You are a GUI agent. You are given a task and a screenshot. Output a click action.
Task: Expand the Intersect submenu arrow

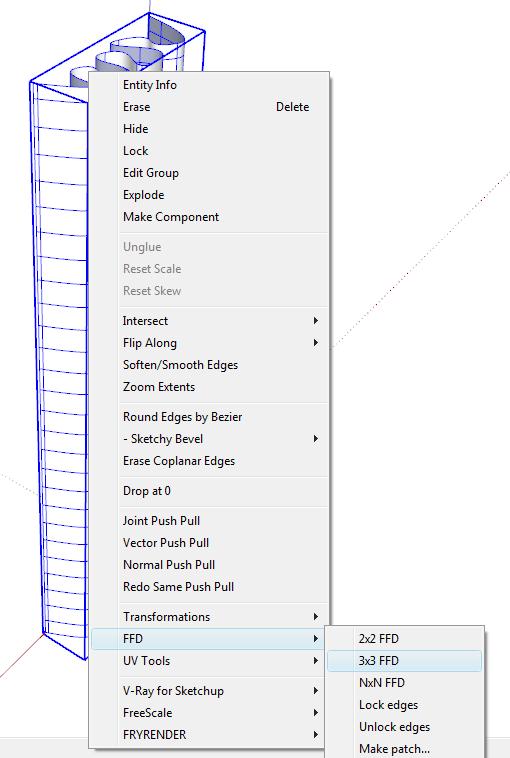316,321
